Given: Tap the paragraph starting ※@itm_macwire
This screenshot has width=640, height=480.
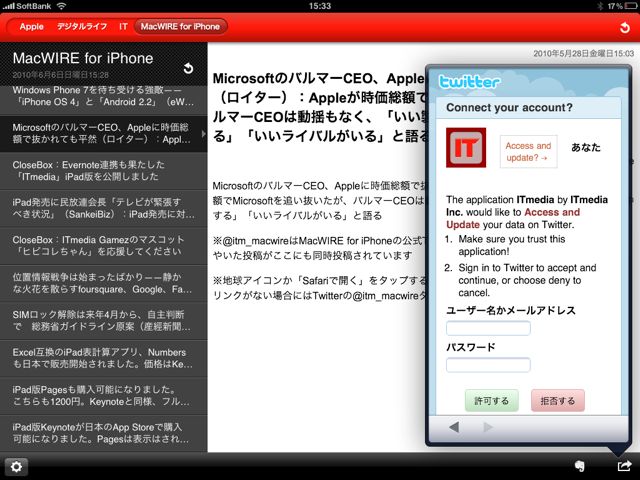Looking at the screenshot, I should pos(319,248).
